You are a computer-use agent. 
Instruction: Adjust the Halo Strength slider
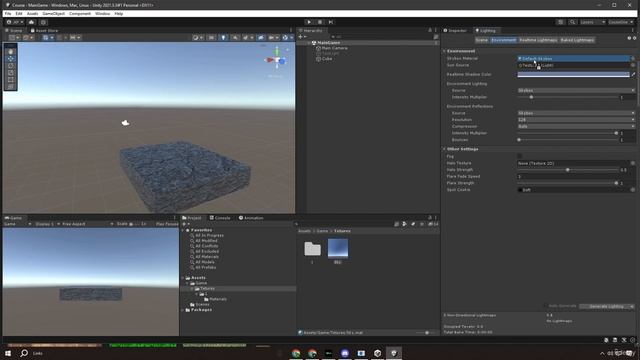tap(568, 170)
